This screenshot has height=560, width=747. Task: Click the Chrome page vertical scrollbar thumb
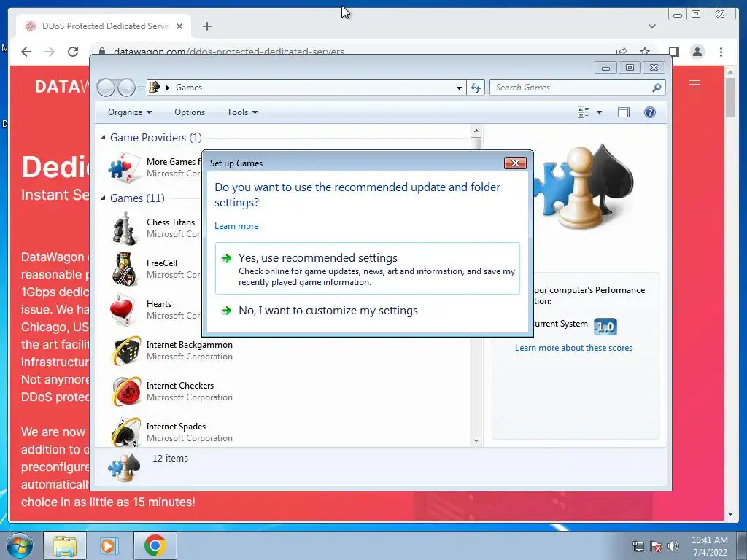(x=730, y=97)
